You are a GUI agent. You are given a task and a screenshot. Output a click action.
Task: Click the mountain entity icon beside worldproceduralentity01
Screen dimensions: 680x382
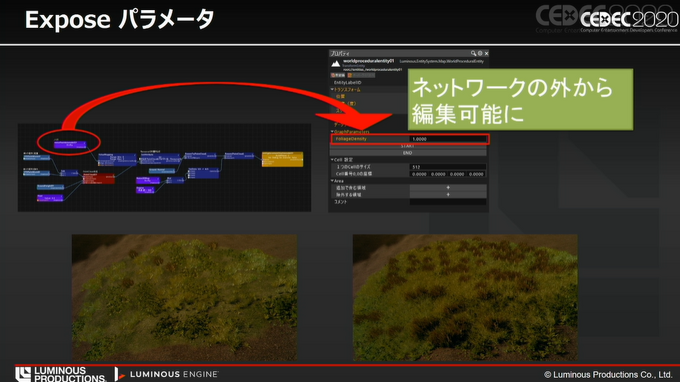click(336, 64)
